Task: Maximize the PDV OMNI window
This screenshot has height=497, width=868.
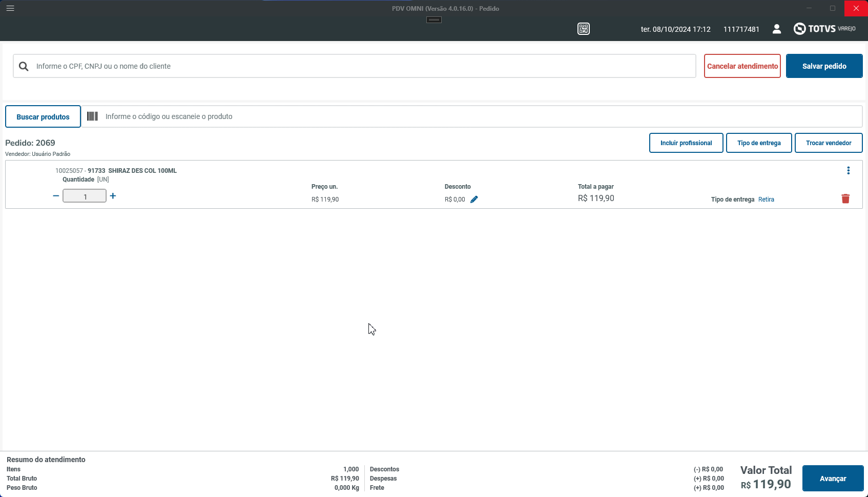Action: click(833, 8)
